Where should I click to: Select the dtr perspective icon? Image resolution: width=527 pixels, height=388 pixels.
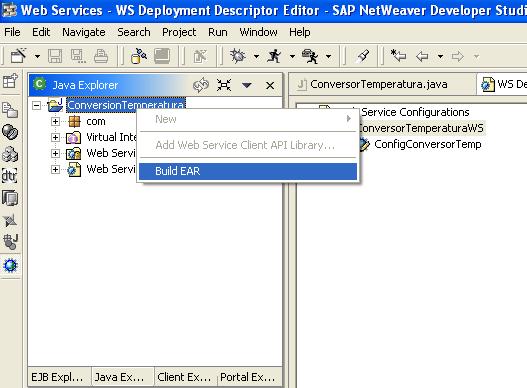[x=10, y=176]
